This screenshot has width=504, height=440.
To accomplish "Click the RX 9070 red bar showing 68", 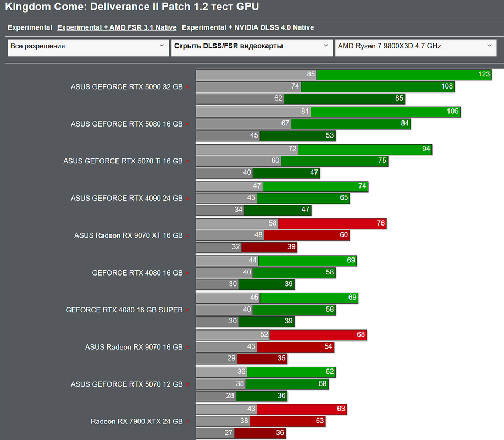I will pos(318,335).
